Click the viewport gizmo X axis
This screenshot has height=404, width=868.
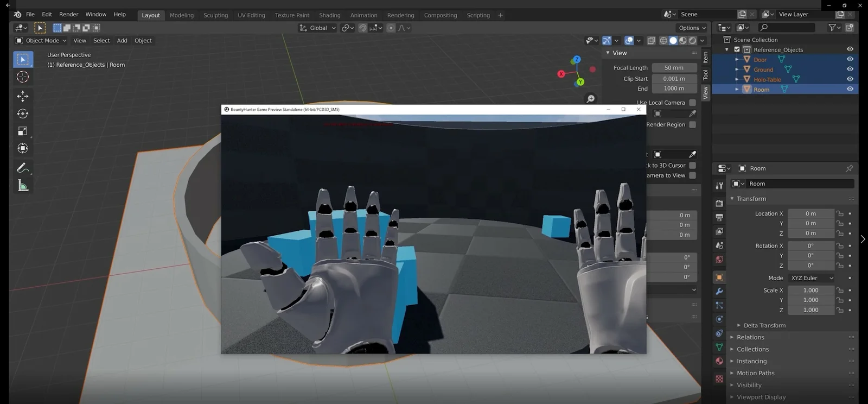click(x=561, y=74)
